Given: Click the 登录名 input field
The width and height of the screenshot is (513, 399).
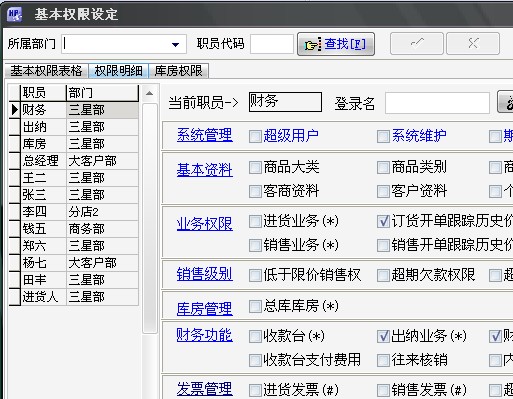Looking at the screenshot, I should 437,103.
